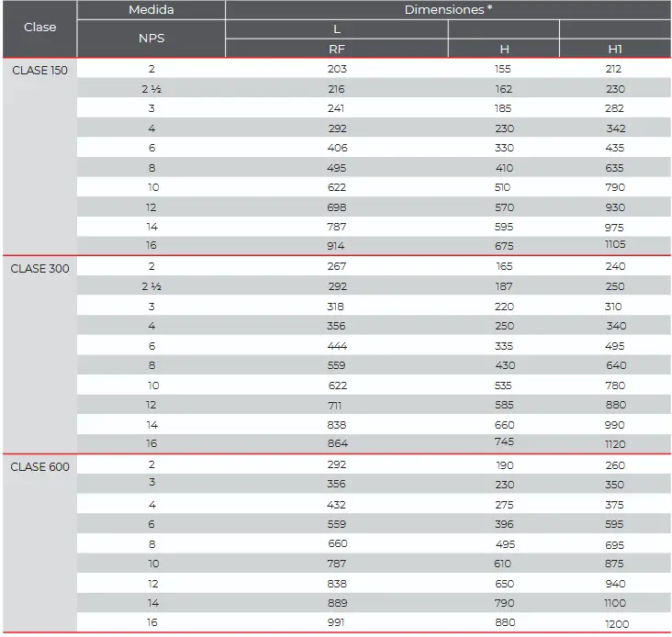The height and width of the screenshot is (637, 672).
Task: Select the 914 cell in RF column
Action: (x=337, y=247)
